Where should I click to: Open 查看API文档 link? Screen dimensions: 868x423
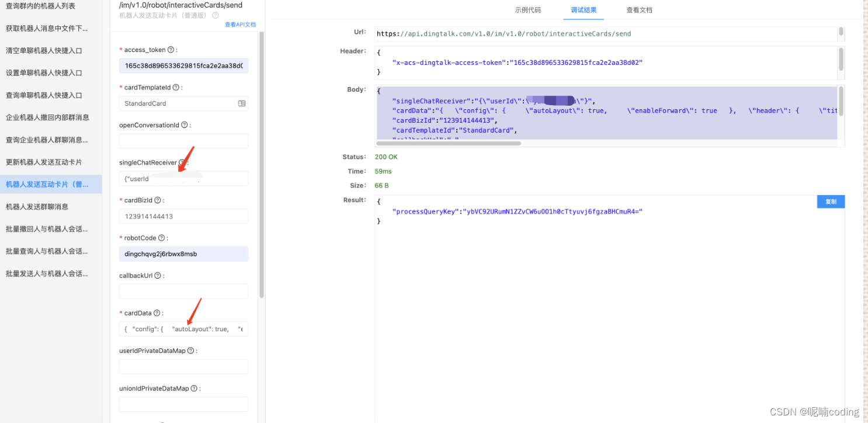(x=240, y=25)
